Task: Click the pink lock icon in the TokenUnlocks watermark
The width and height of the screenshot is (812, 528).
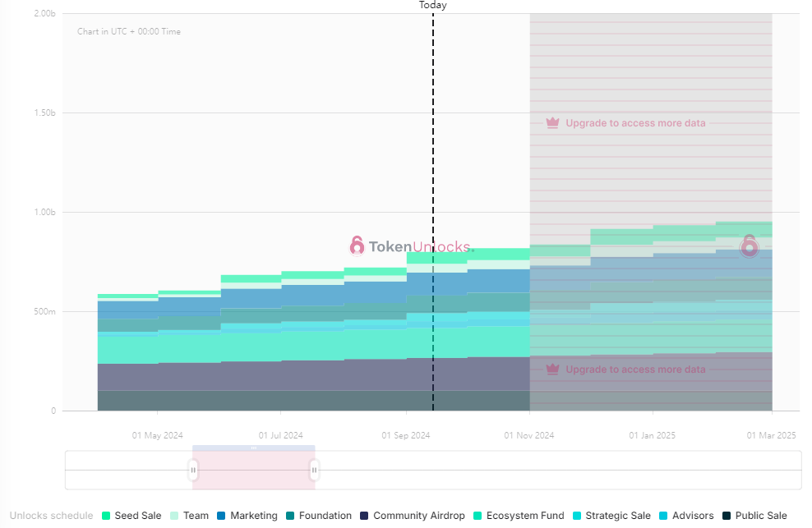Action: click(x=357, y=246)
